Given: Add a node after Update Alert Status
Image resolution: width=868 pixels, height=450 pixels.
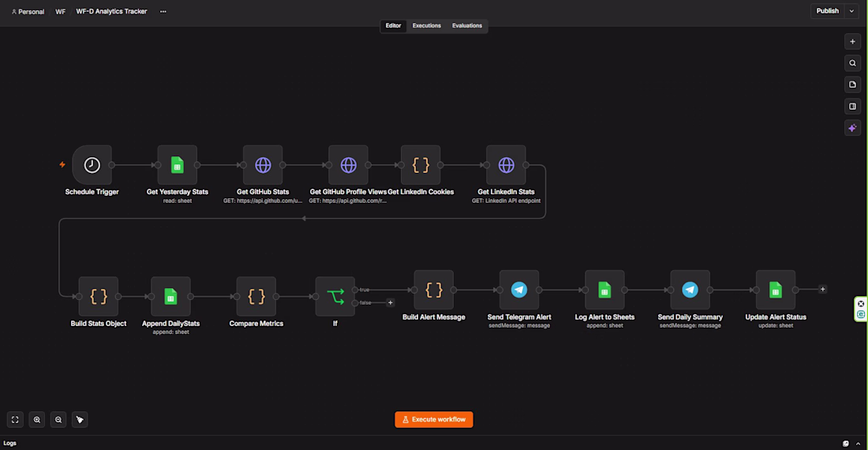Looking at the screenshot, I should click(822, 289).
